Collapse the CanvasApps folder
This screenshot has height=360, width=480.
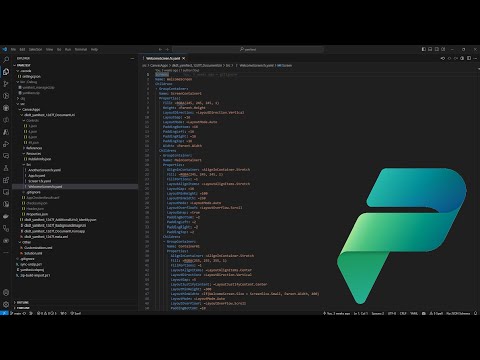coord(30,109)
